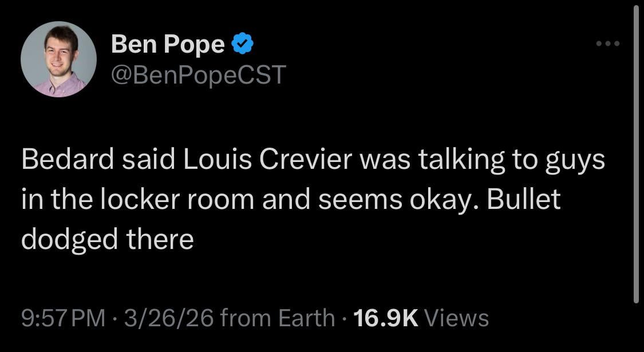The width and height of the screenshot is (644, 352).
Task: Click the "from Earth" location text
Action: pos(278,317)
